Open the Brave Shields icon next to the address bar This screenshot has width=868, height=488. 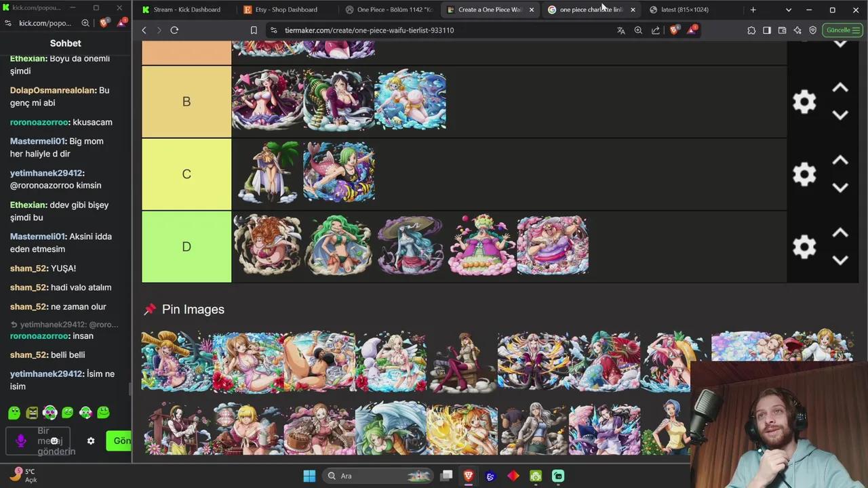pos(673,30)
